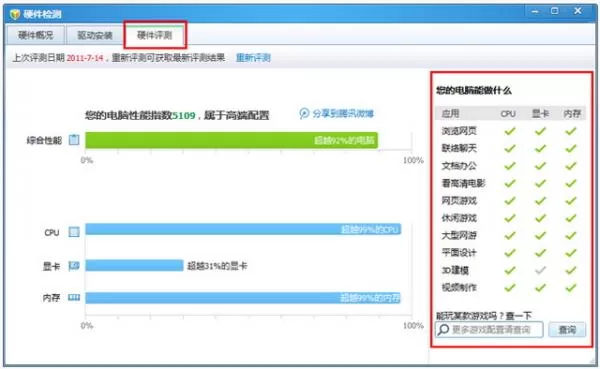Click the CPU chip icon
600x369 pixels.
click(x=74, y=232)
